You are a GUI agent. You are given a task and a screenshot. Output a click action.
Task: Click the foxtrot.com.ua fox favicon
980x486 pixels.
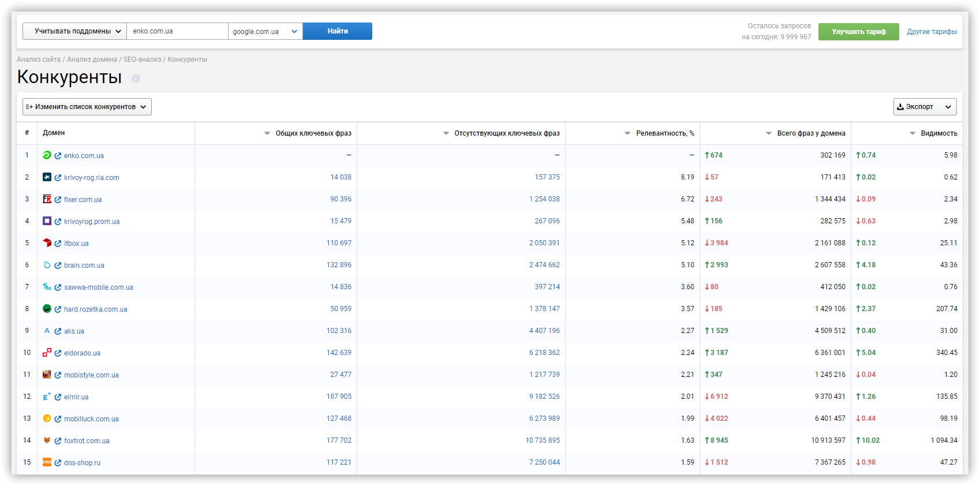click(x=47, y=440)
